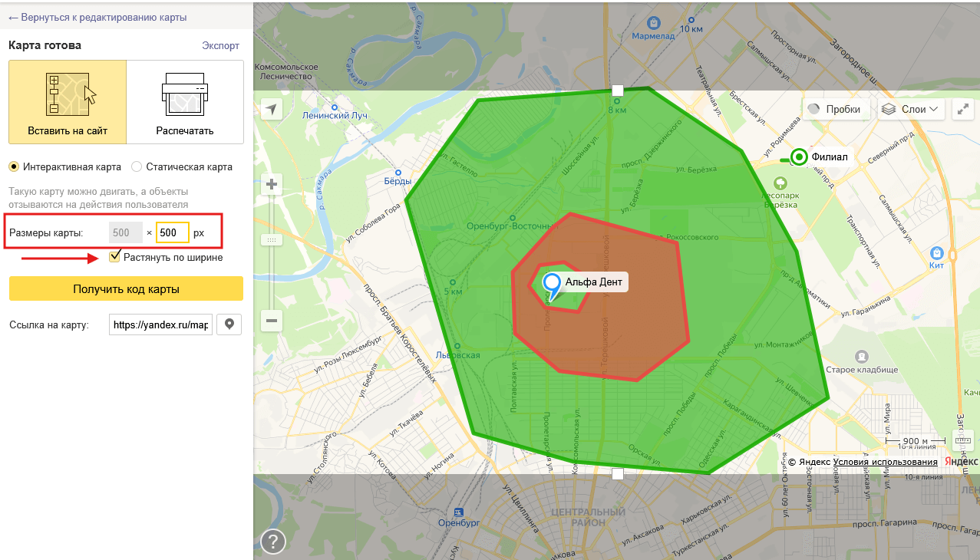Viewport: 980px width, 560px height.
Task: Choose 'Статическая карта' radio button
Action: (x=137, y=166)
